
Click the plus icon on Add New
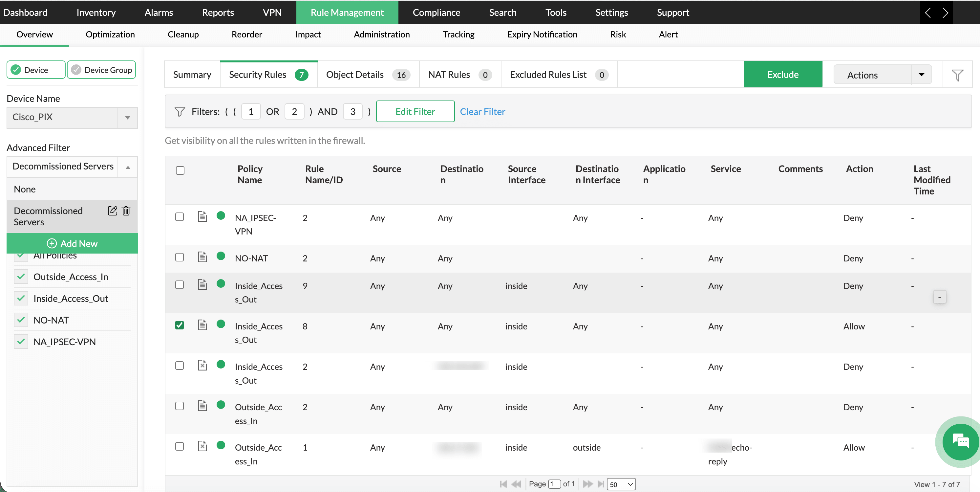52,243
